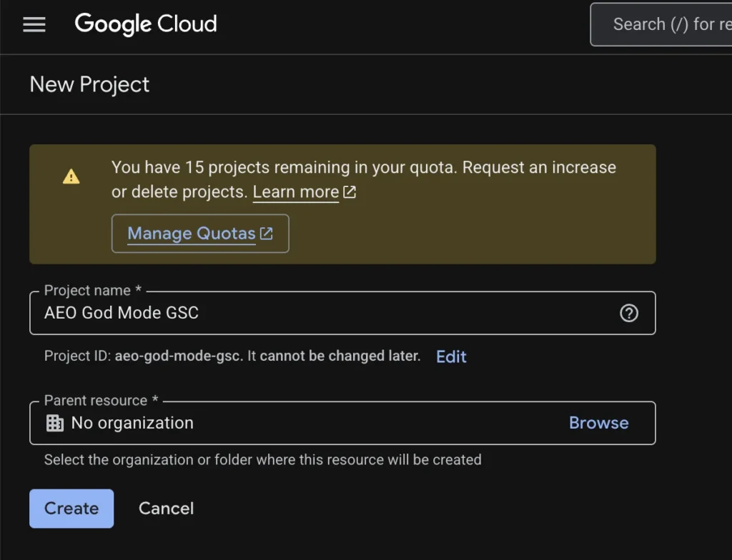The height and width of the screenshot is (560, 732).
Task: Click the warning triangle icon in quota banner
Action: tap(71, 176)
